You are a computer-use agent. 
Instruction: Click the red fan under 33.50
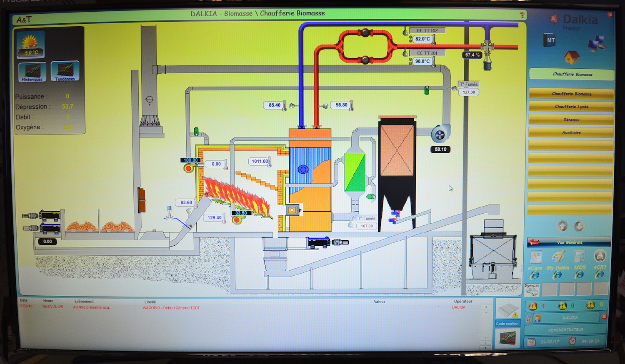[237, 219]
